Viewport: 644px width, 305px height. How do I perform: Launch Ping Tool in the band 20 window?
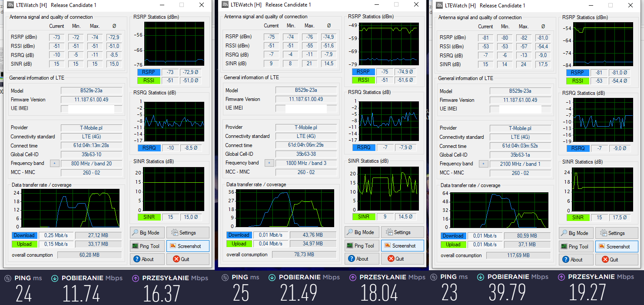[x=147, y=246]
